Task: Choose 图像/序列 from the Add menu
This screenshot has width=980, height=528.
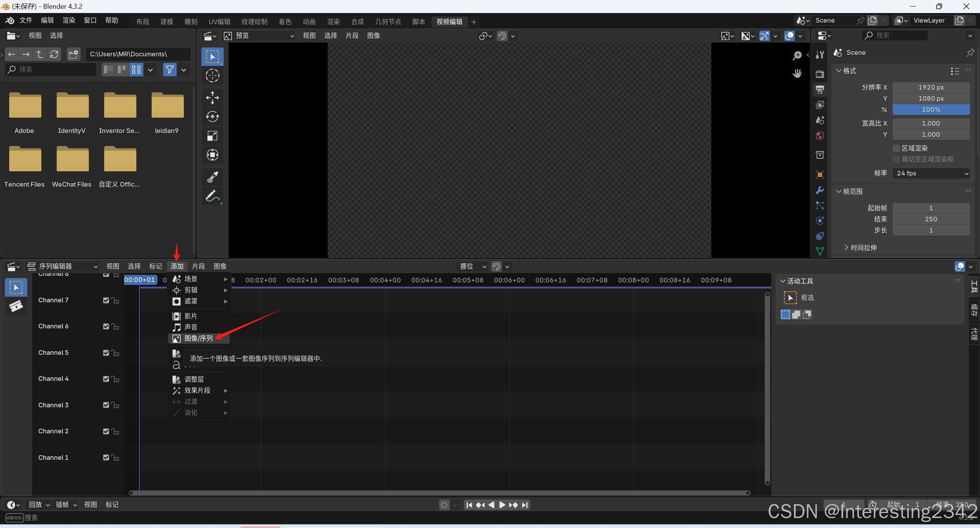Action: (x=198, y=338)
